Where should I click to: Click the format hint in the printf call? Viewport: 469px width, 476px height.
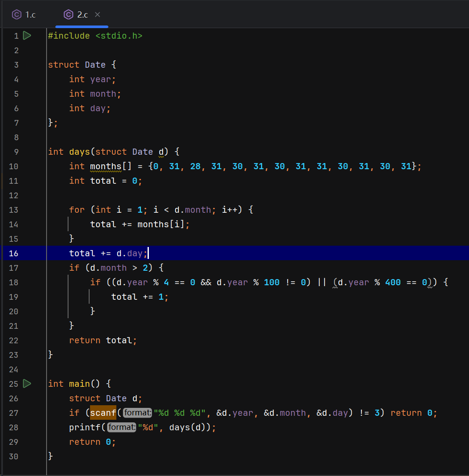tap(122, 428)
